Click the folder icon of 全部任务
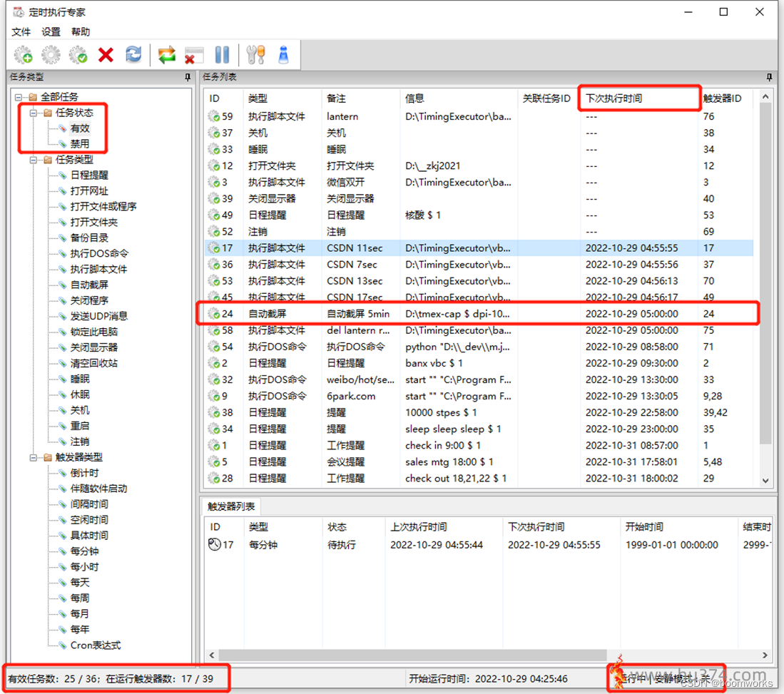 click(x=33, y=97)
